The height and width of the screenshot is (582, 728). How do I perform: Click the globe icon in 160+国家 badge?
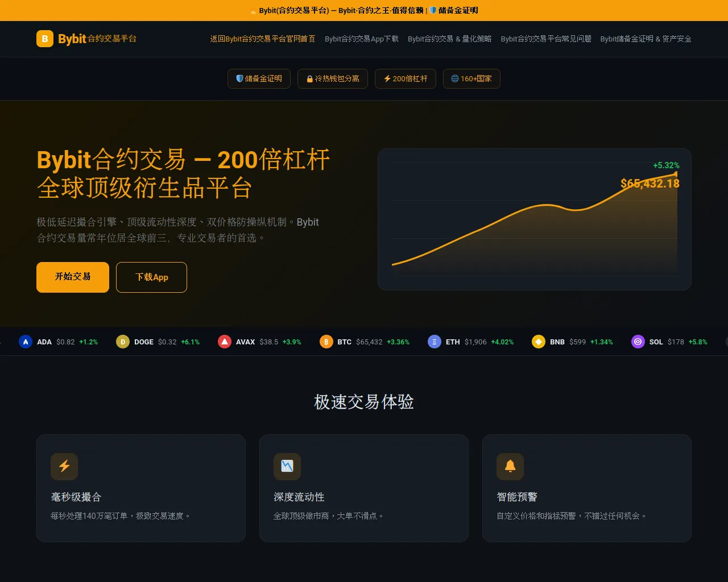tap(455, 78)
